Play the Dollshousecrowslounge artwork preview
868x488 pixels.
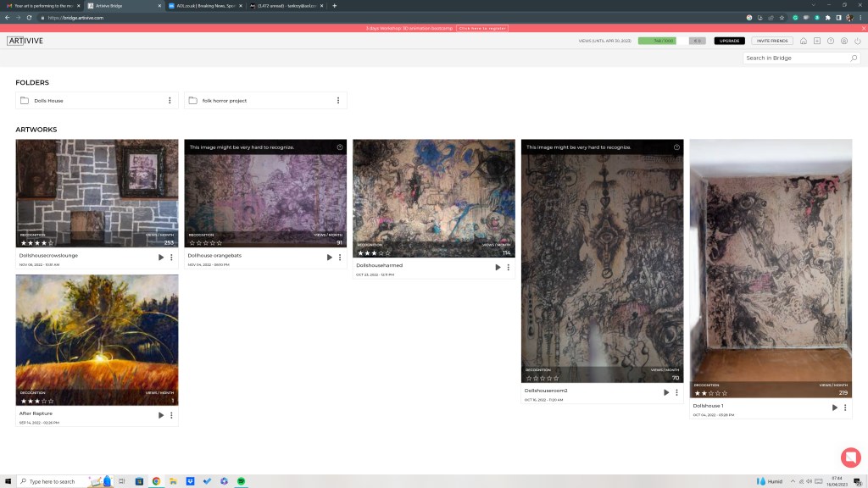pyautogui.click(x=161, y=257)
